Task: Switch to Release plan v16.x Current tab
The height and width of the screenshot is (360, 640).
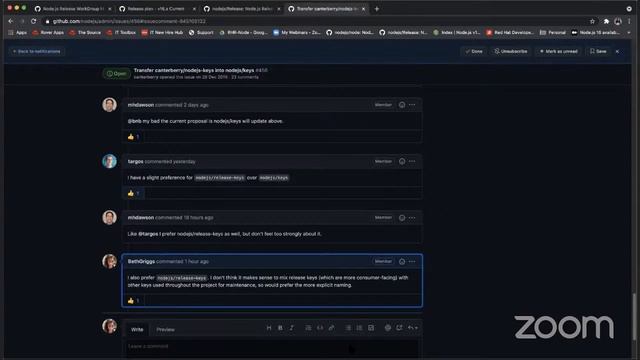Action: pos(157,9)
